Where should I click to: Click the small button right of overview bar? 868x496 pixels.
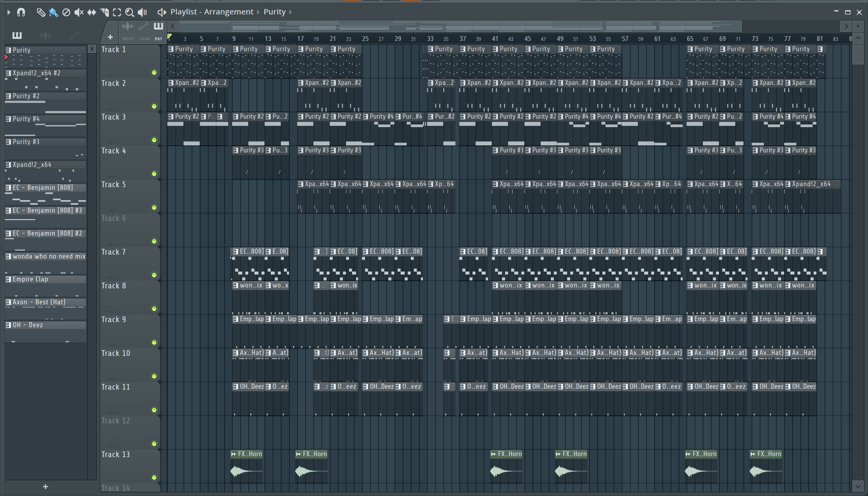click(x=858, y=26)
